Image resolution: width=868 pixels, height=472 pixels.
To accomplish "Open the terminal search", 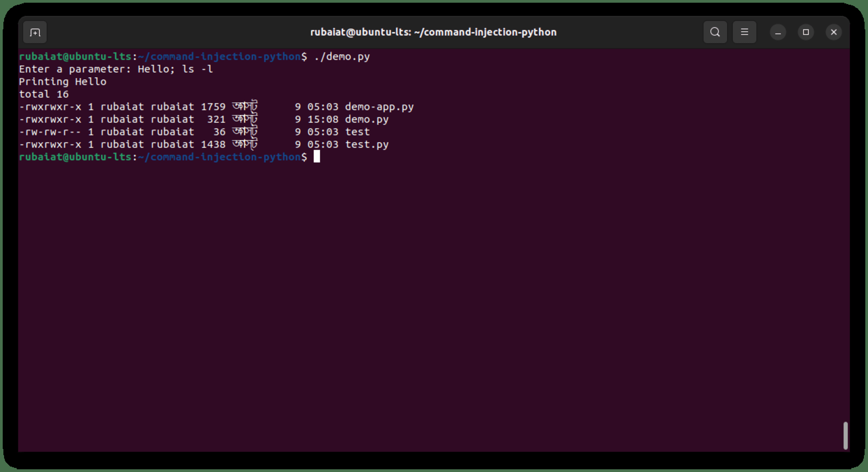I will 715,32.
